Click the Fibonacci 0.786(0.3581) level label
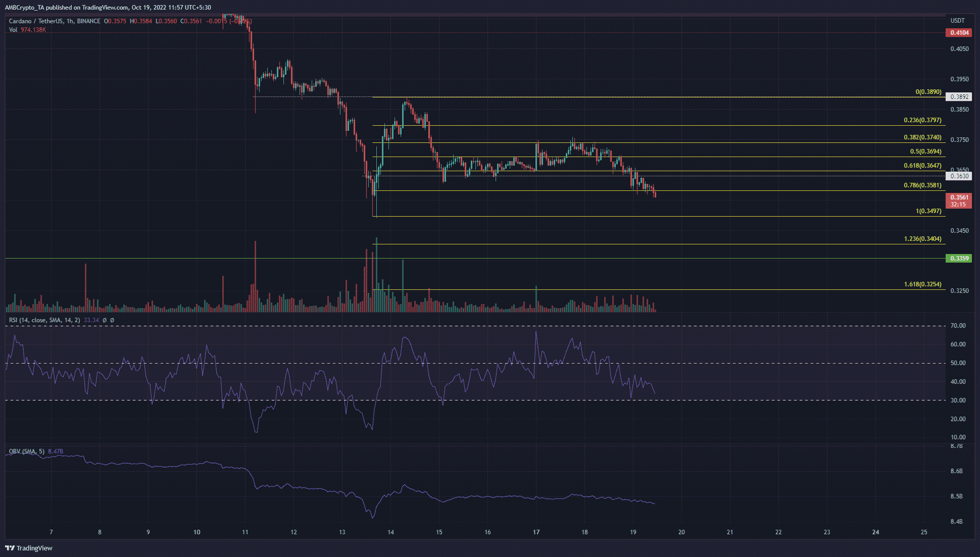Image resolution: width=980 pixels, height=557 pixels. tap(923, 185)
